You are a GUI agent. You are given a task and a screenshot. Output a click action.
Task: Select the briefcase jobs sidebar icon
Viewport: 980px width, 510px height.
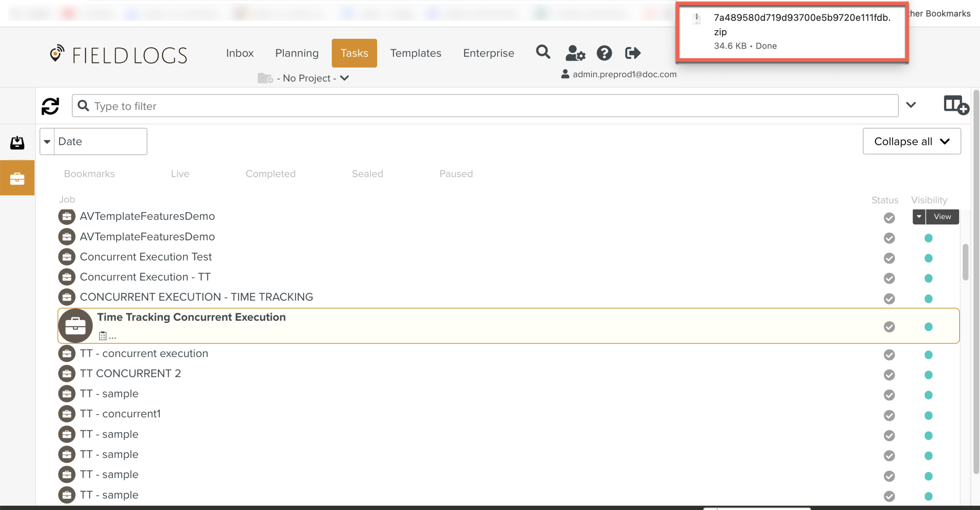pos(17,178)
